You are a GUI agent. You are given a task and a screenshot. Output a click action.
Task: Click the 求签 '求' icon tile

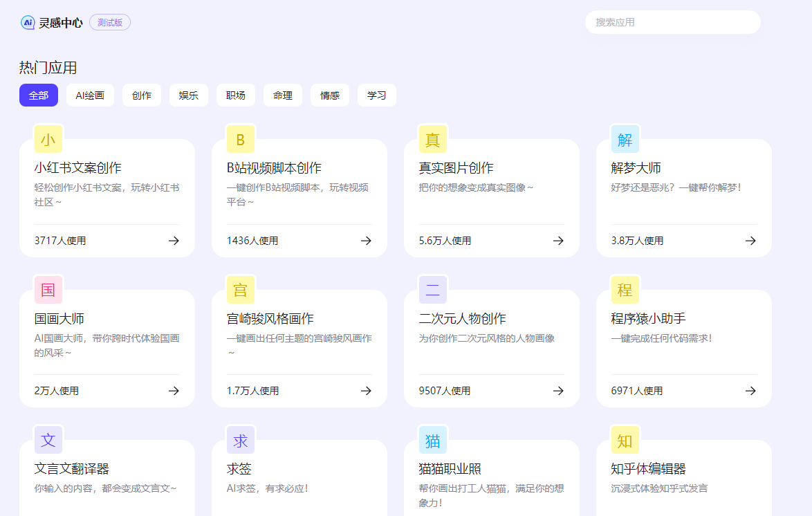pos(240,440)
